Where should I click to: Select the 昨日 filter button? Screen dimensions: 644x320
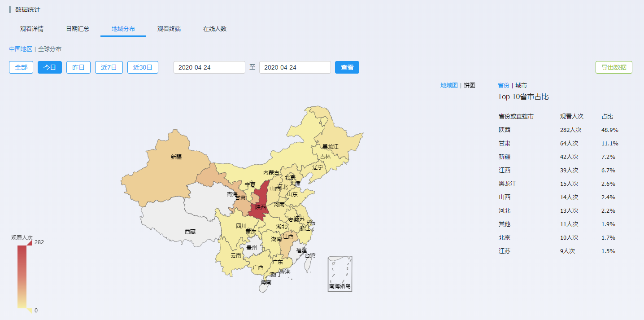point(78,67)
